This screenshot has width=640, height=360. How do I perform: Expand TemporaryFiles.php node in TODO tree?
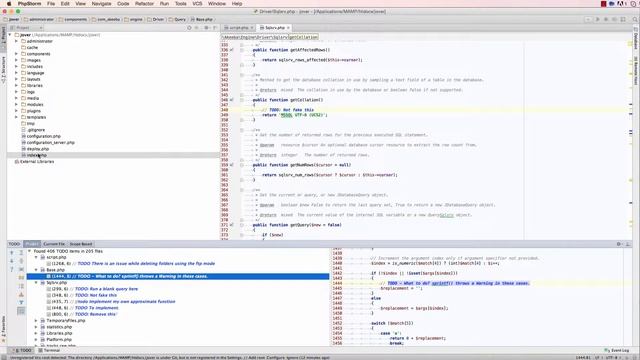[36, 320]
